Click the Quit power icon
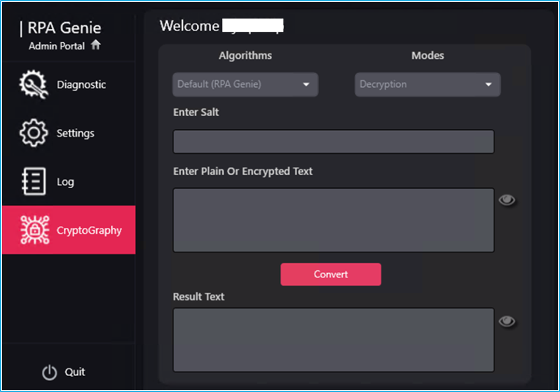Image resolution: width=560 pixels, height=392 pixels. pos(49,372)
